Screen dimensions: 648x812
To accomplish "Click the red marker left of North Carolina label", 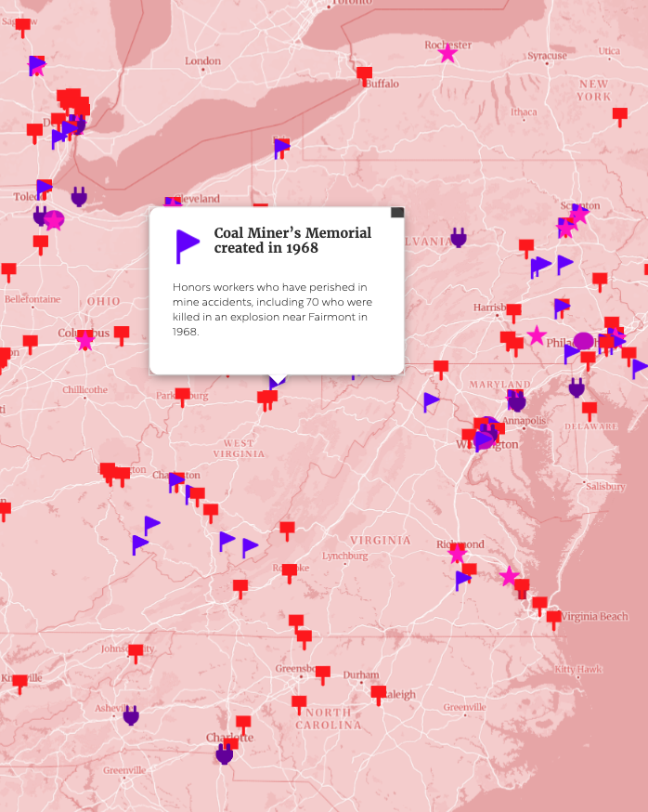I will coord(299,705).
